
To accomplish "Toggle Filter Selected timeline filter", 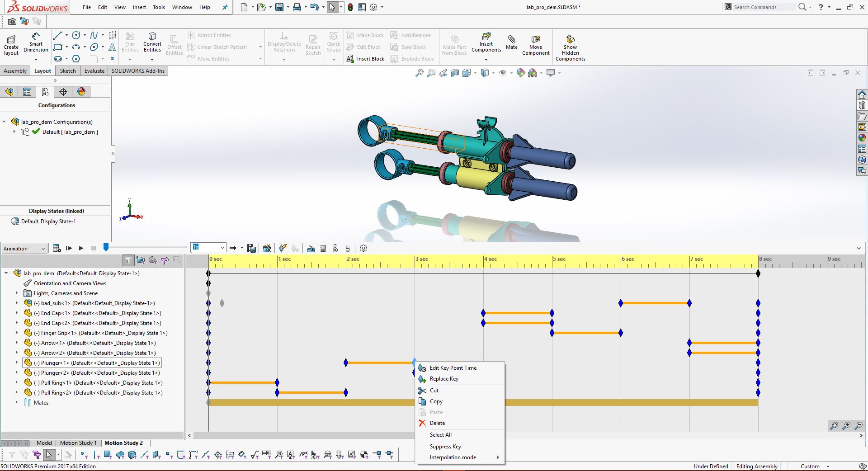I will point(165,260).
